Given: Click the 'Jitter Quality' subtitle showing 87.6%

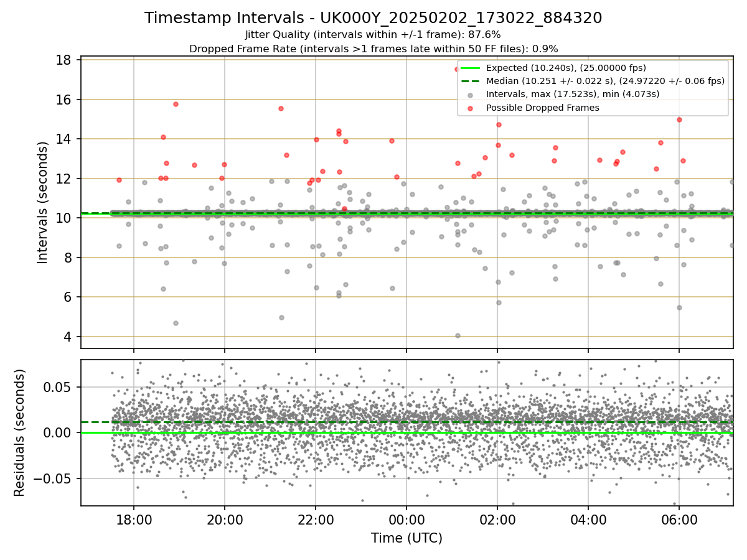Looking at the screenshot, I should pyautogui.click(x=374, y=35).
